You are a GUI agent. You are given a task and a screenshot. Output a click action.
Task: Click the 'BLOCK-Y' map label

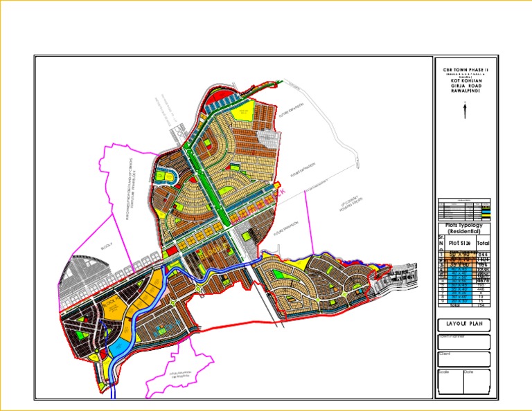click(106, 248)
